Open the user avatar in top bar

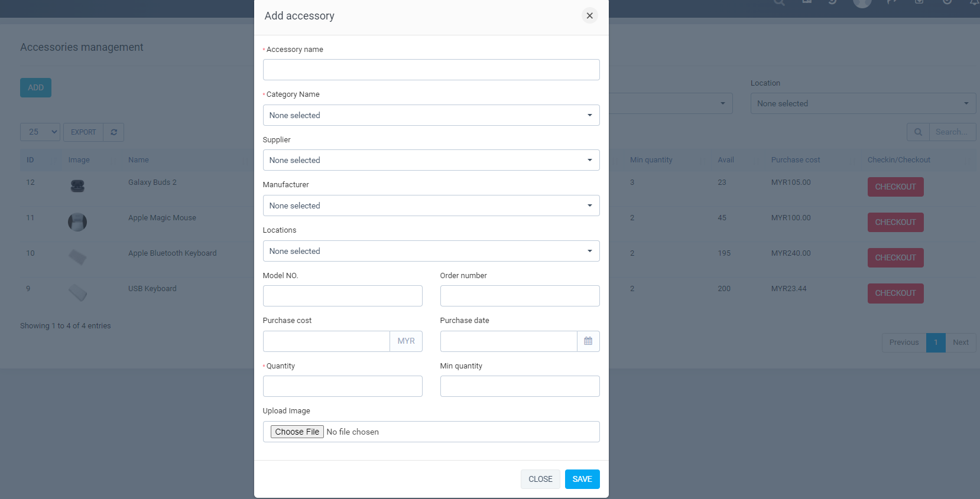pyautogui.click(x=862, y=3)
